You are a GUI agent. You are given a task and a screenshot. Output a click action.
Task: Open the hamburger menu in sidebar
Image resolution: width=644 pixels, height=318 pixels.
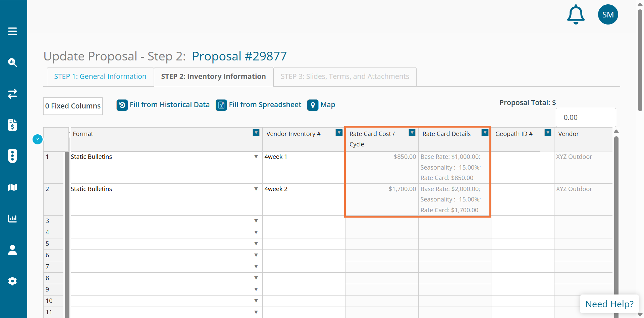point(12,31)
